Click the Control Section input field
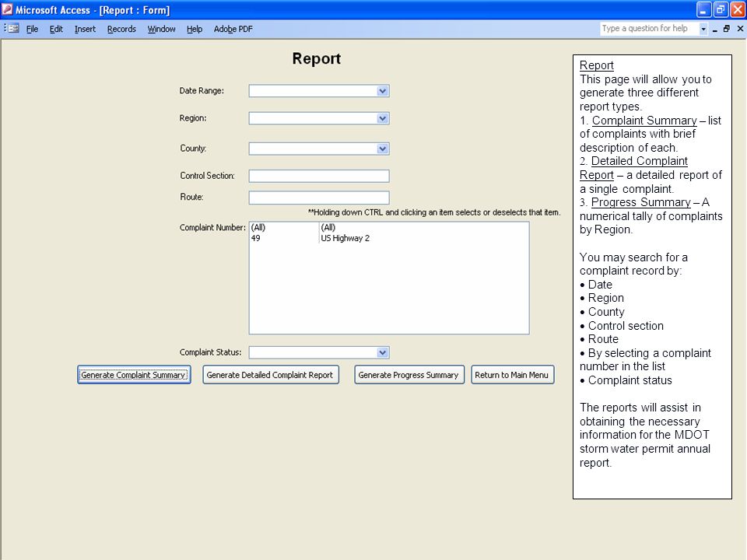 coord(319,176)
